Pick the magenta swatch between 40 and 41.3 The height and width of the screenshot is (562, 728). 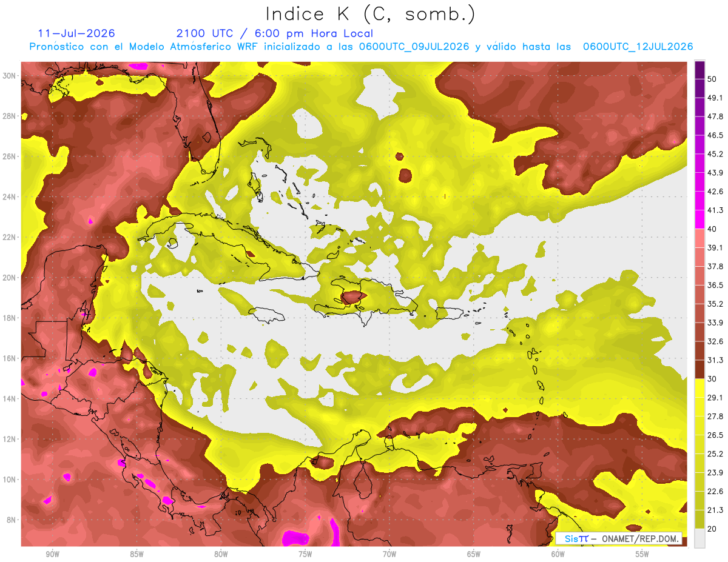[699, 219]
